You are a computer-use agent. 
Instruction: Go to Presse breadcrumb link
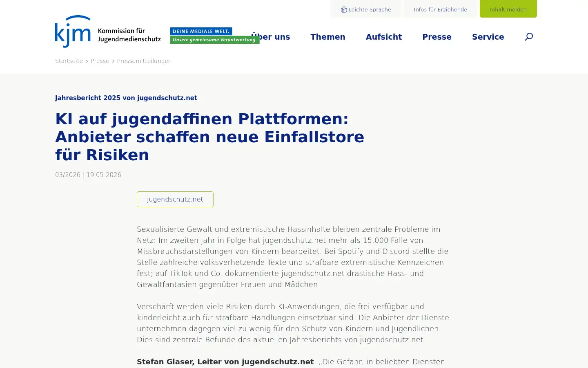[100, 61]
